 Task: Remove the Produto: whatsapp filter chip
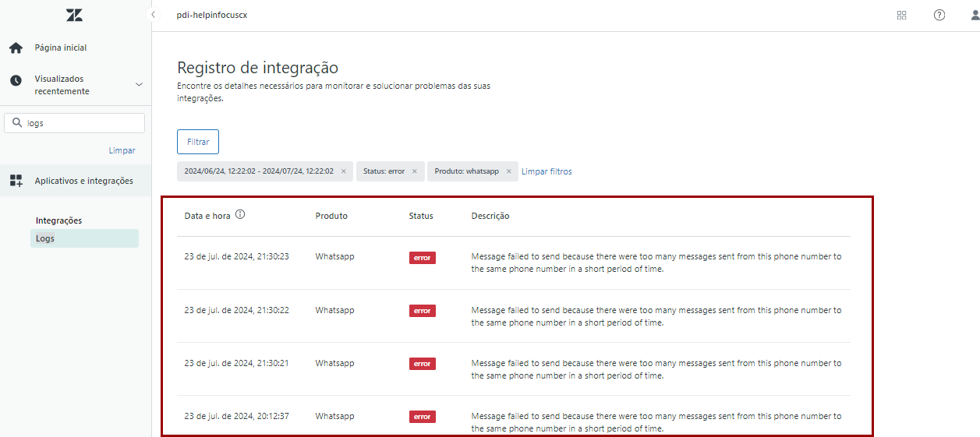508,171
